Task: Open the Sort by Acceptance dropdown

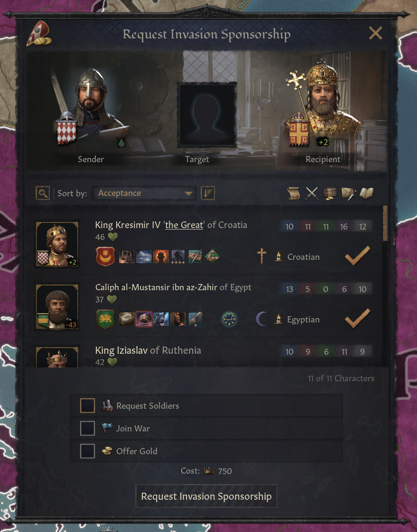Action: tap(144, 193)
